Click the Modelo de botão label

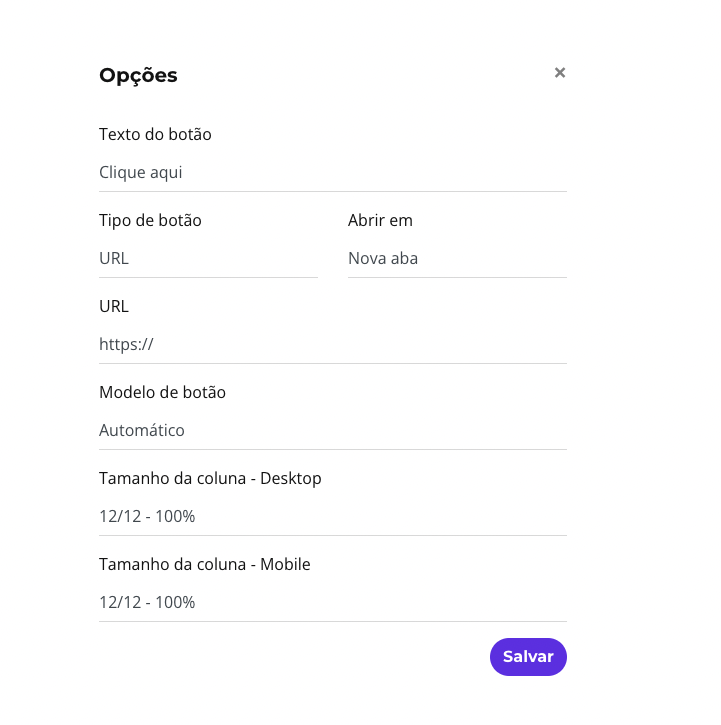[x=162, y=392]
